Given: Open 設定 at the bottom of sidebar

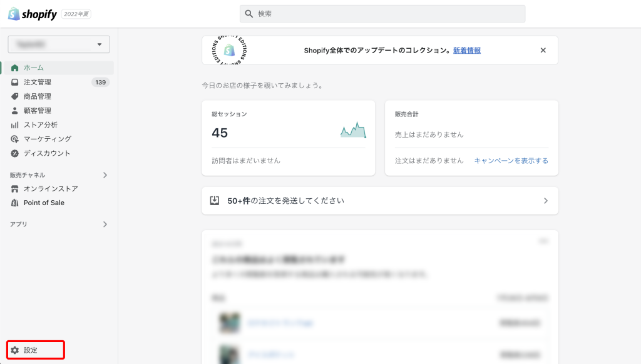Looking at the screenshot, I should coord(31,350).
